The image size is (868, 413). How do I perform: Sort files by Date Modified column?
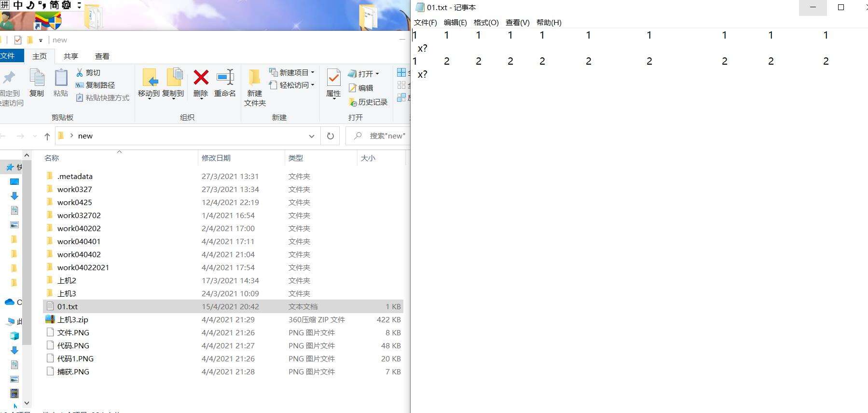click(x=216, y=158)
